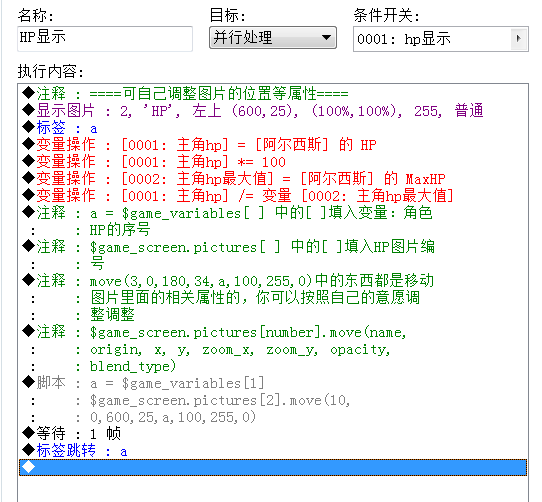
Task: Click the 条件开关 field showing 0001: hp显示
Action: coord(441,39)
